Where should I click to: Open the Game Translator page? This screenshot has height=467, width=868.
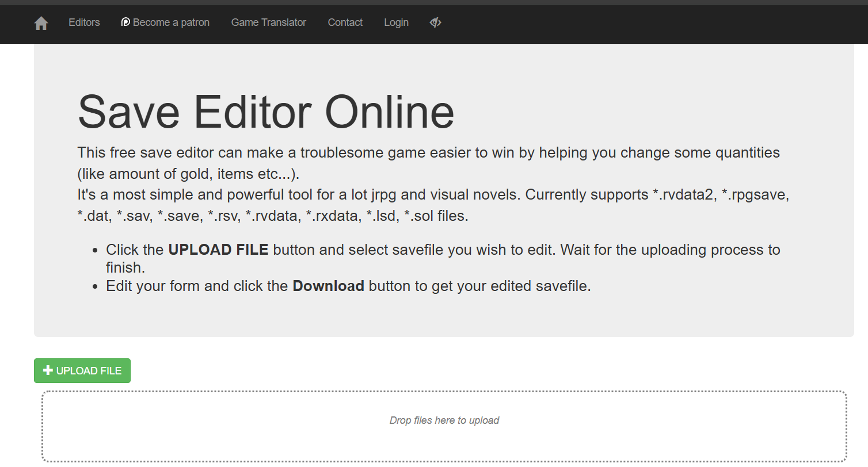point(269,22)
